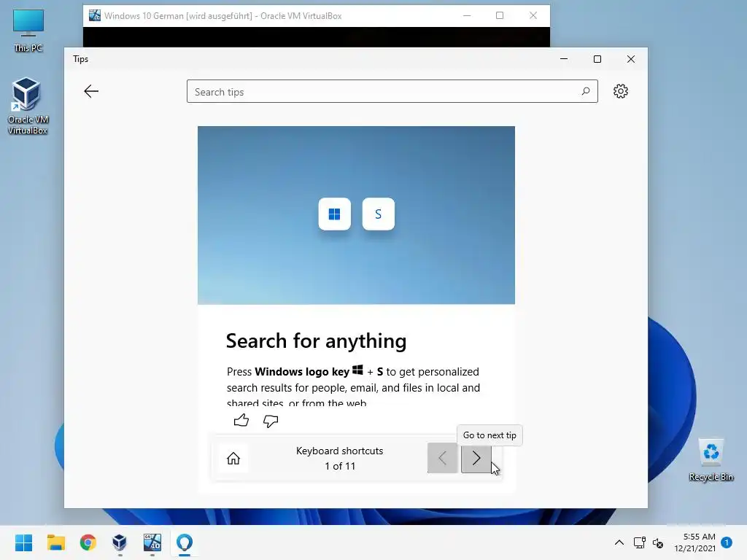Screen dimensions: 747x560
Task: Open the notification badge showing 1
Action: [727, 542]
